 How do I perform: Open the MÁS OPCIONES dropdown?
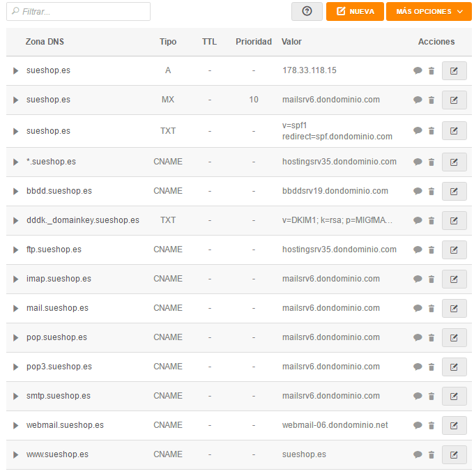(x=429, y=12)
